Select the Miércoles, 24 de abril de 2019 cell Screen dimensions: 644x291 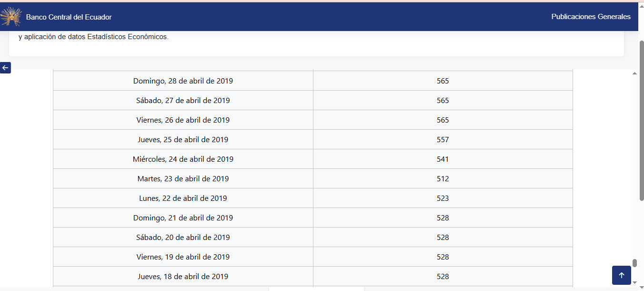183,159
